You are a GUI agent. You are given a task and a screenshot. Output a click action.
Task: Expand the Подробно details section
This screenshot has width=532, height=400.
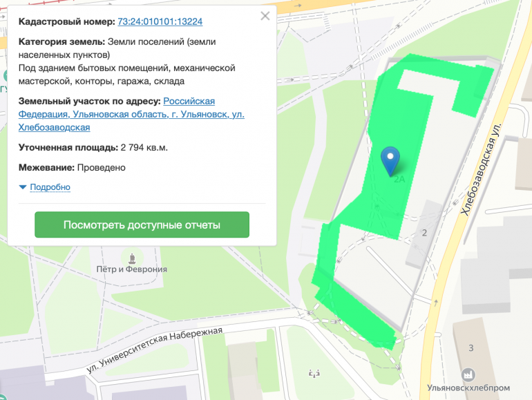pyautogui.click(x=50, y=187)
